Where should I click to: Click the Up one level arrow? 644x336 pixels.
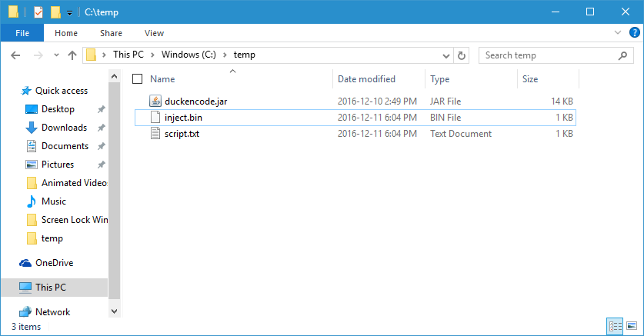click(72, 55)
